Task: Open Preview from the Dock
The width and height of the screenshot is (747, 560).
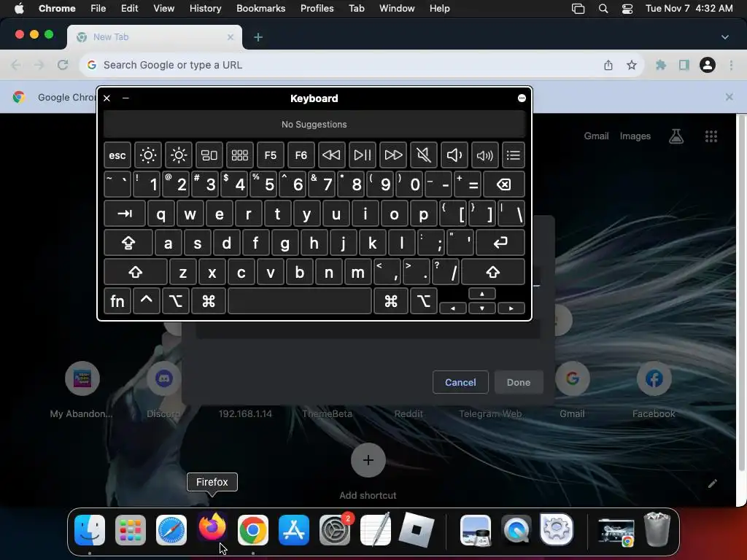Action: 476,529
